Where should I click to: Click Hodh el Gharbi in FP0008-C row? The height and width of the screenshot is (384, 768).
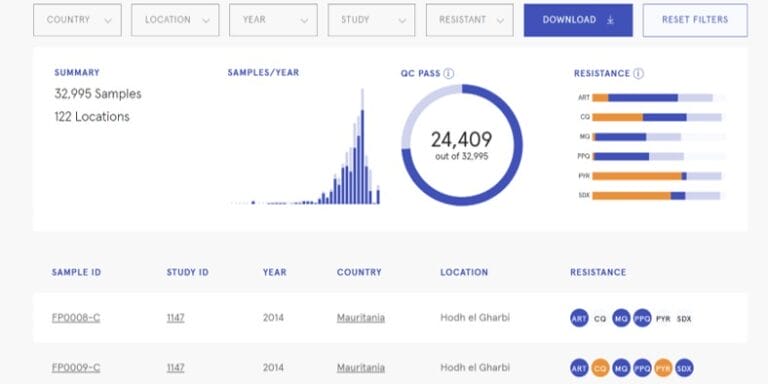coord(475,317)
